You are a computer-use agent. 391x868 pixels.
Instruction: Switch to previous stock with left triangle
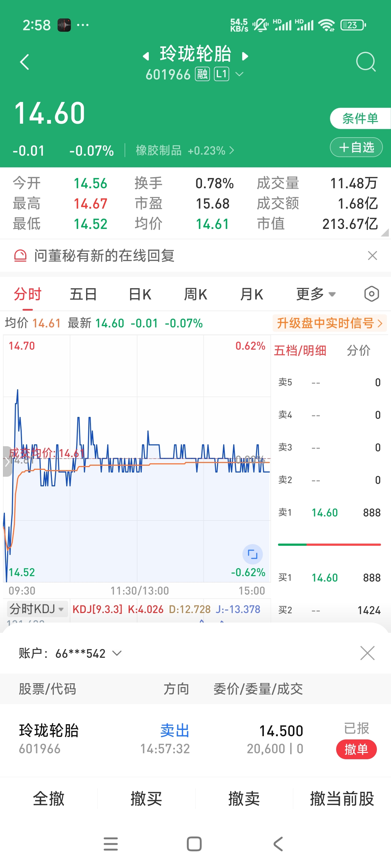146,56
